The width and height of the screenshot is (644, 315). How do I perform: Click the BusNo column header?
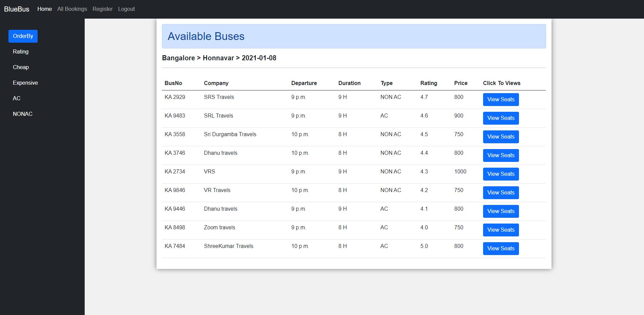click(x=173, y=83)
